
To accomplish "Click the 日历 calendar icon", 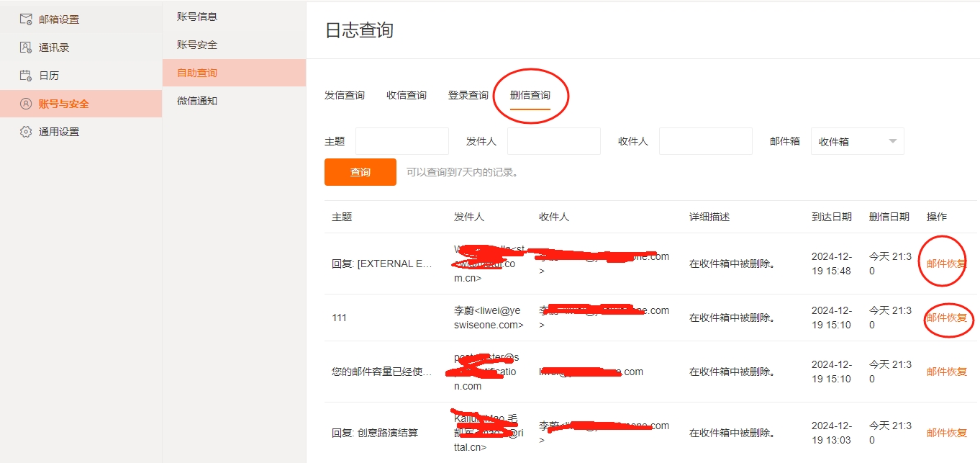I will [26, 76].
